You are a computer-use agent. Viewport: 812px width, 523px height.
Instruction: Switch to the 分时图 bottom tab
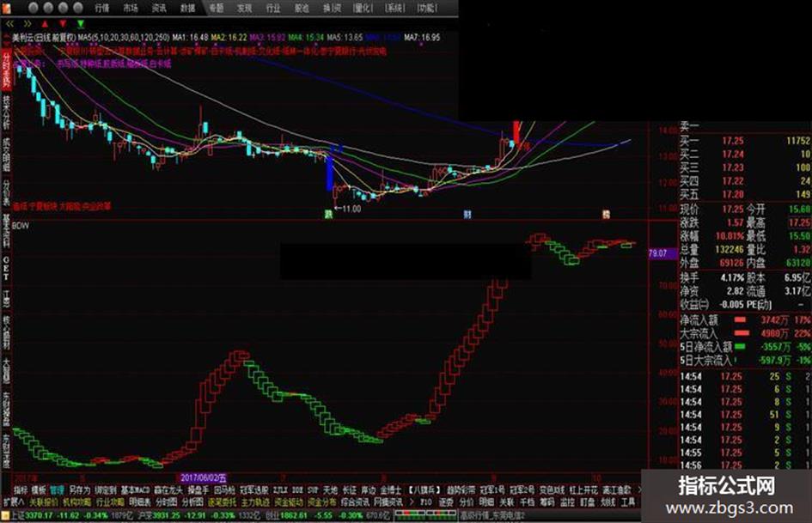tap(166, 502)
